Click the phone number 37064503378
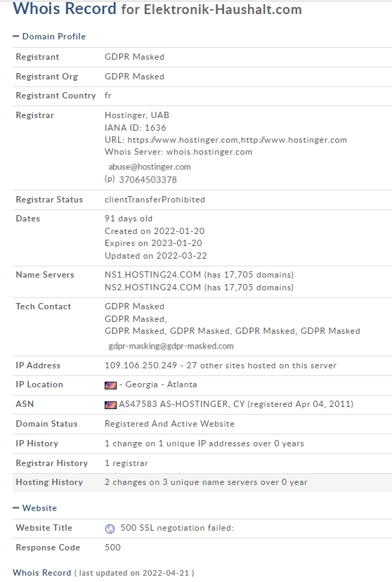Screen dimensions: 392x582 (148, 180)
